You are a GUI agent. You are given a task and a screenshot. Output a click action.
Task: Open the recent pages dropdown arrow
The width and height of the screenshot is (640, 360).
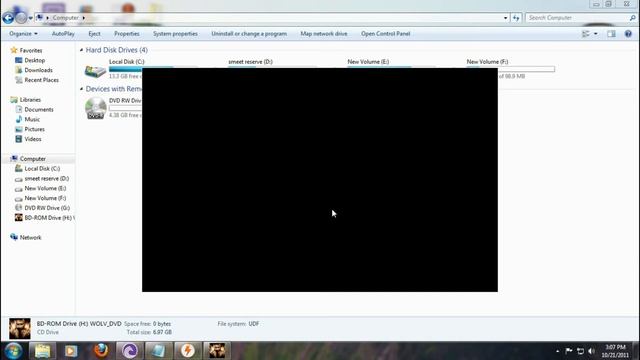tap(31, 18)
